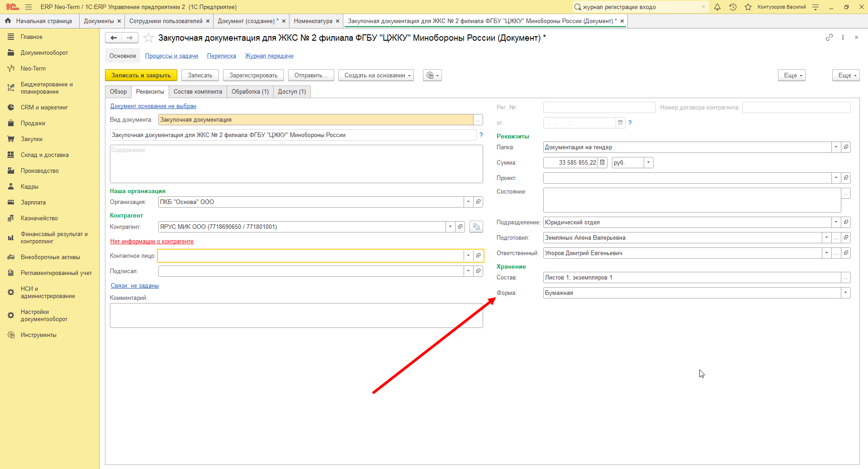Open Производство section in sidebar
Screen dimensions: 868x469
coord(40,171)
